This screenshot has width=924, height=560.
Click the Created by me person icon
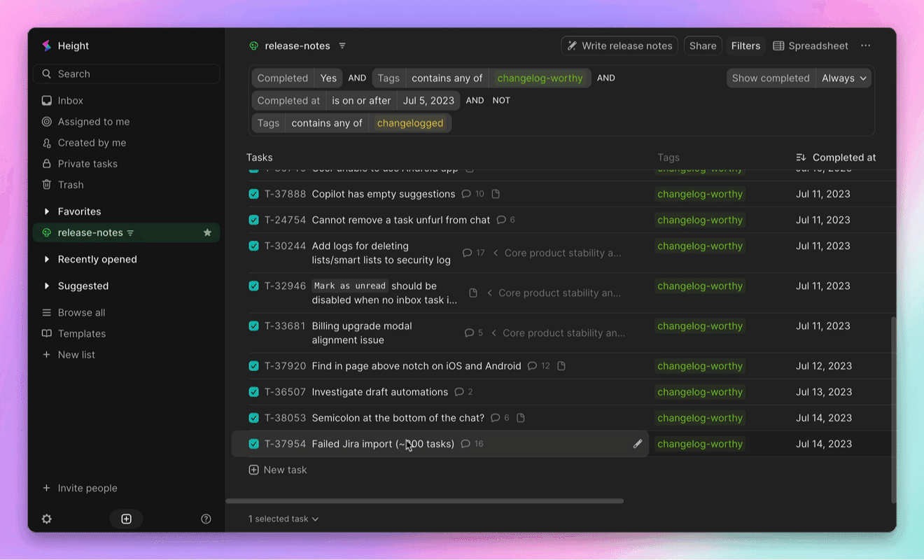coord(46,143)
